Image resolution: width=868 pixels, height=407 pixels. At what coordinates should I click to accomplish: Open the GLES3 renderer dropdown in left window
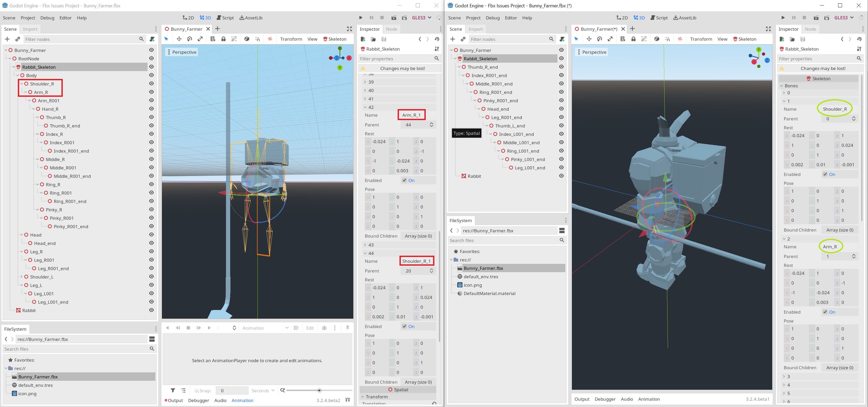[422, 18]
